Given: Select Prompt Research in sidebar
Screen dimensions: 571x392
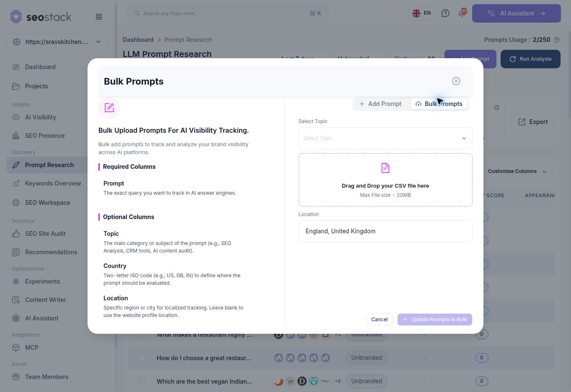Looking at the screenshot, I should (x=49, y=165).
